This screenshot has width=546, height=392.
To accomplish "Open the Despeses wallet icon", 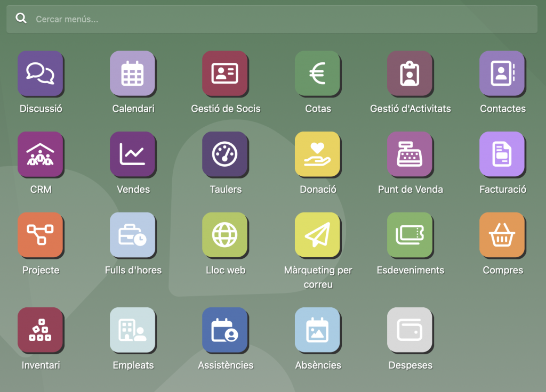I will click(x=410, y=330).
